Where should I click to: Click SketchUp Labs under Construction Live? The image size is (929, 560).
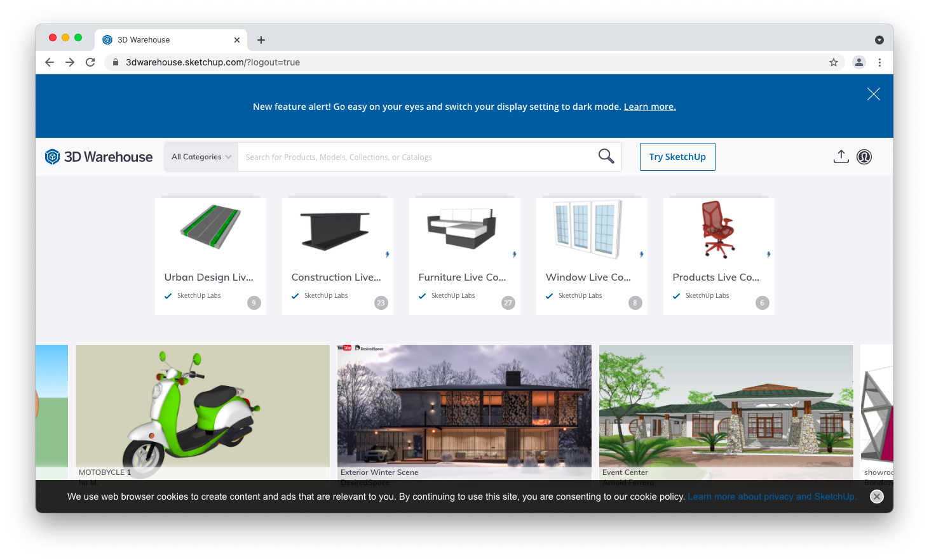tap(326, 296)
